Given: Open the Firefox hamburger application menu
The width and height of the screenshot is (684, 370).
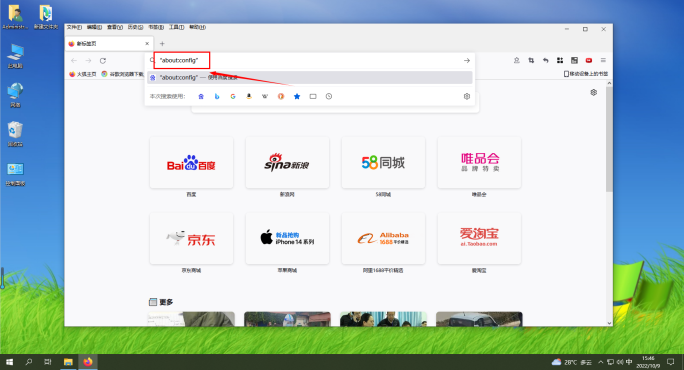Looking at the screenshot, I should tap(603, 60).
